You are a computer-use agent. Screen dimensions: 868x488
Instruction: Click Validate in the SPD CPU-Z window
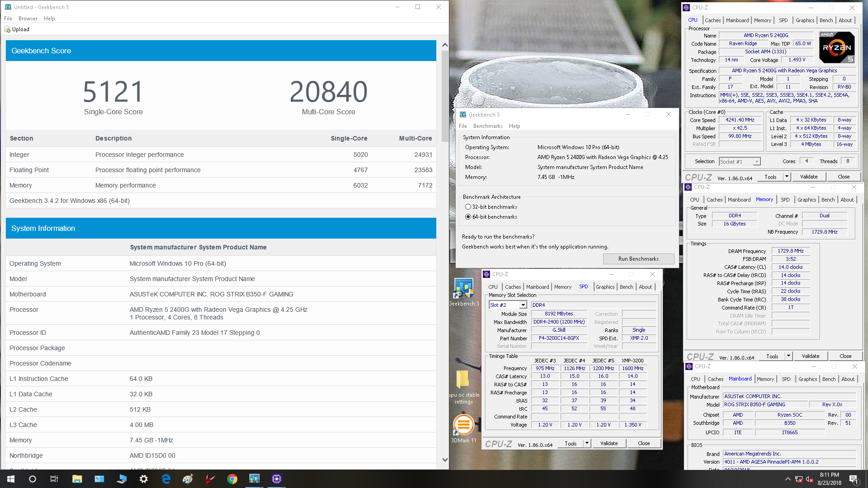[x=609, y=443]
